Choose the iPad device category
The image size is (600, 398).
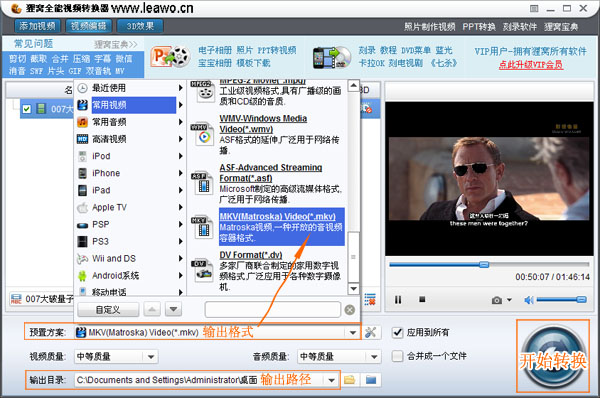tap(126, 190)
